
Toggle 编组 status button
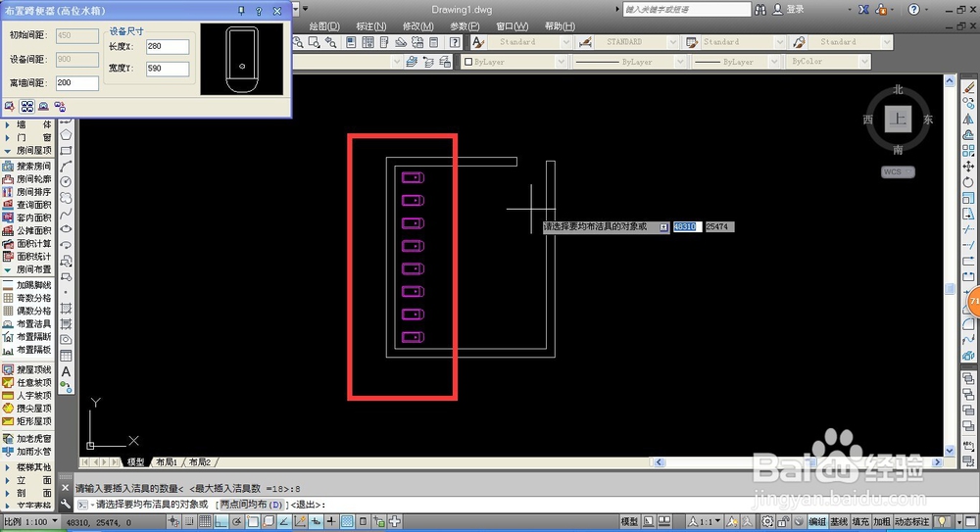click(817, 521)
